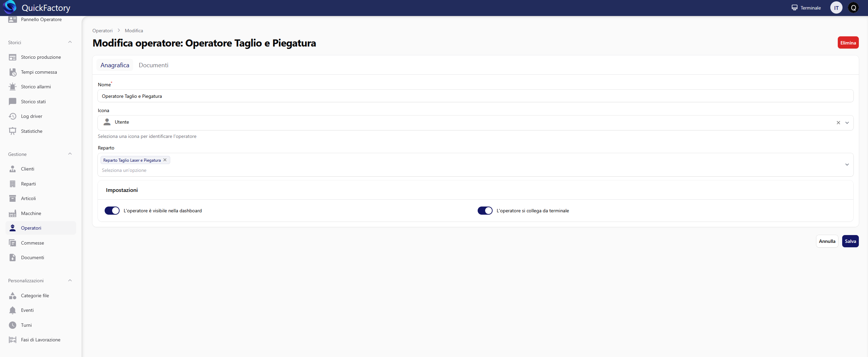This screenshot has height=357, width=868.
Task: Click the Tempi commessa clock icon
Action: [x=13, y=72]
